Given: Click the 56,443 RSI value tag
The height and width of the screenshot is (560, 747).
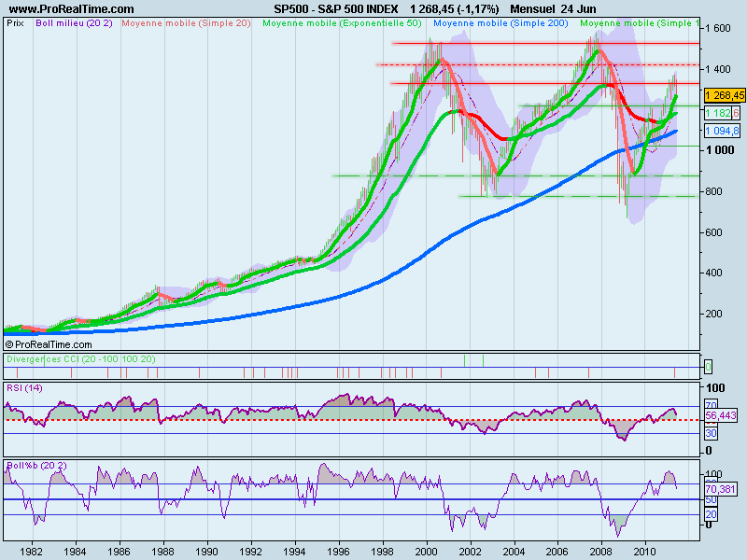Looking at the screenshot, I should pos(721,415).
